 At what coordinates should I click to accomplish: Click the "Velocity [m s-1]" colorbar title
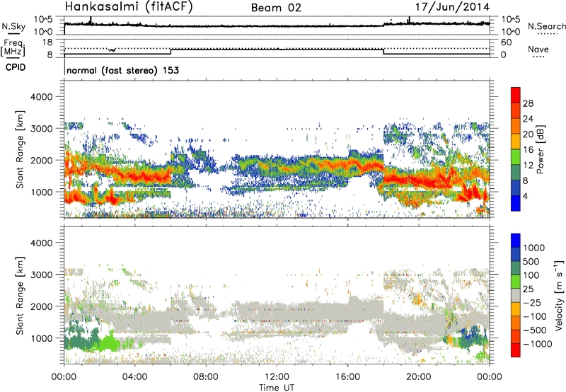pos(559,295)
